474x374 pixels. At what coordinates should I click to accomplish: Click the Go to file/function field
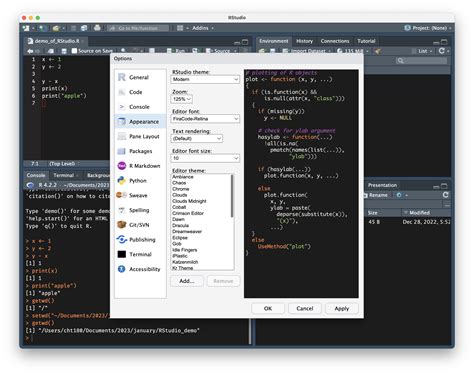[138, 28]
